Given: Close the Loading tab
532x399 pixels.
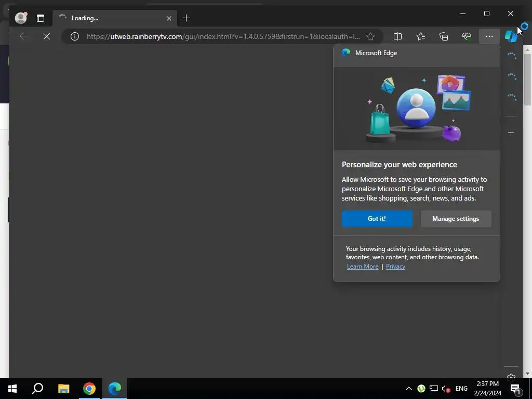Looking at the screenshot, I should 169,18.
